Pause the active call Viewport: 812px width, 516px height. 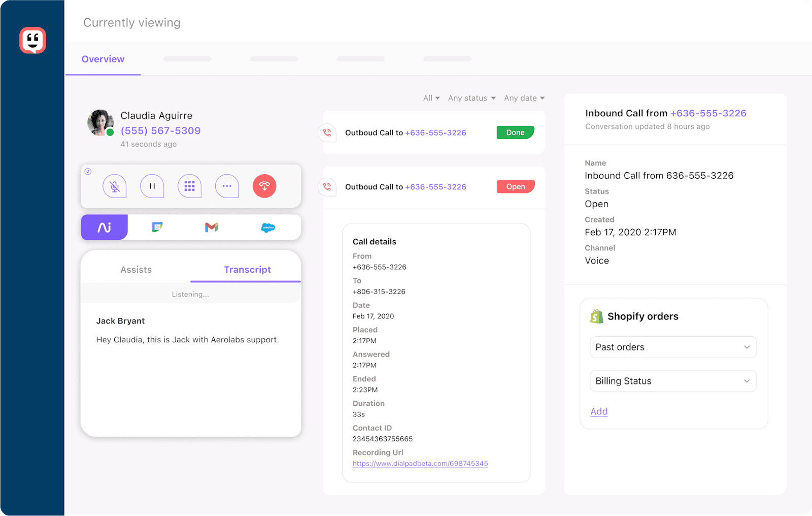(152, 186)
